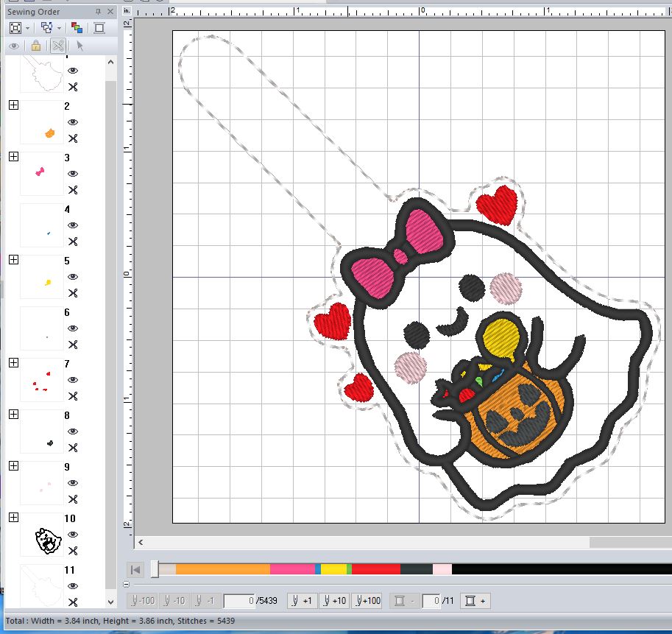Viewport: 672px width, 634px height.
Task: Click the scissors trim icon in Sewing Order toolbar
Action: click(58, 46)
